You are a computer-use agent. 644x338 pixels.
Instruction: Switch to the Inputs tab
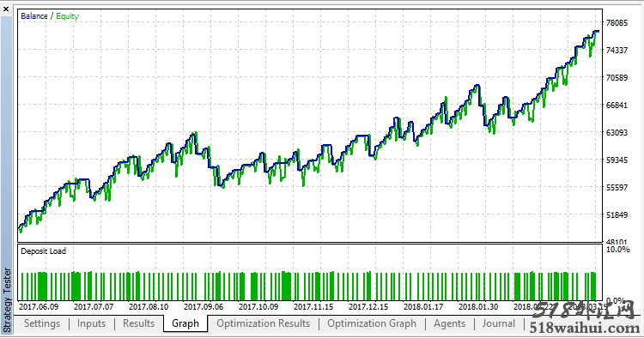(91, 323)
